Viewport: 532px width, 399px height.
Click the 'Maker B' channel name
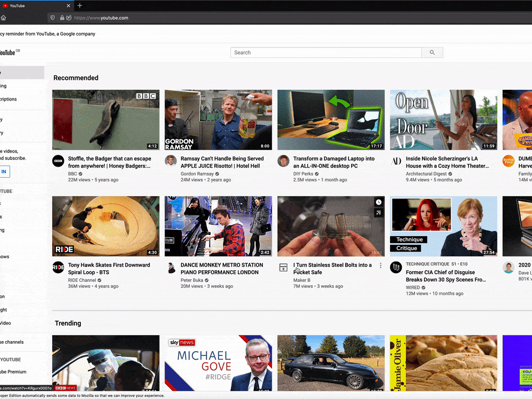click(302, 280)
